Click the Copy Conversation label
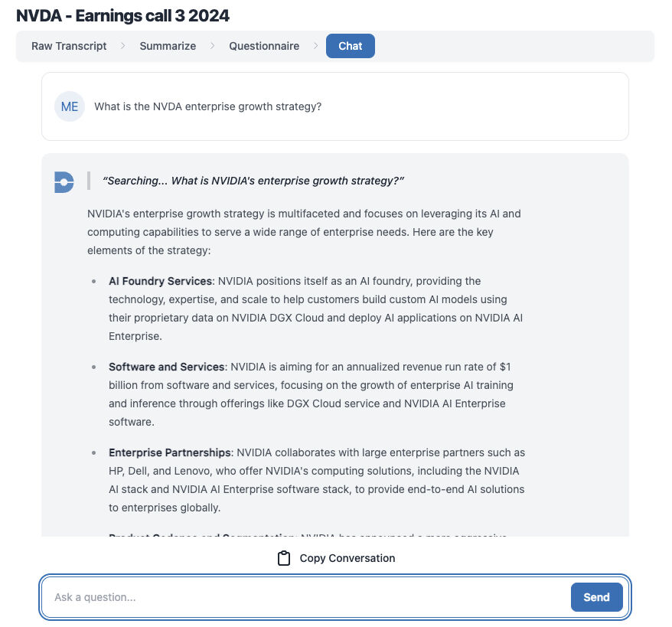This screenshot has width=672, height=627. pos(347,558)
